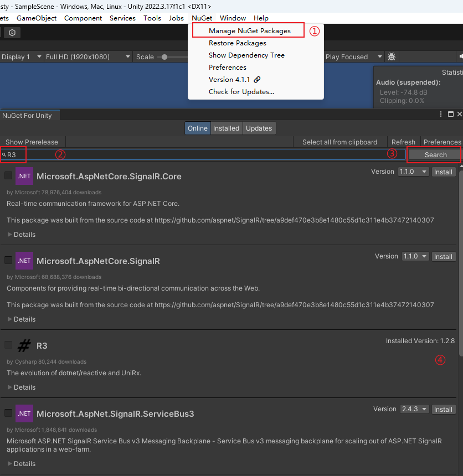Open Preferences from the NuGet menu
Screen dimensions: 463x476
pos(227,68)
